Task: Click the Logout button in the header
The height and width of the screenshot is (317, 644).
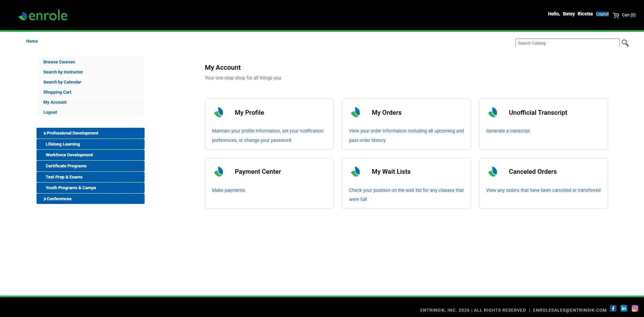Action: (602, 14)
